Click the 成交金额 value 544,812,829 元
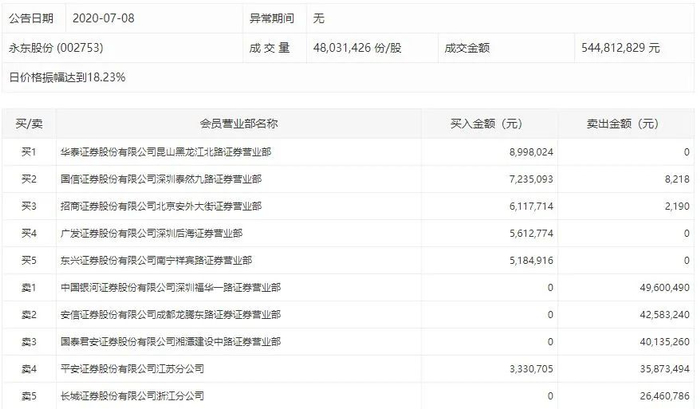 [x=621, y=48]
